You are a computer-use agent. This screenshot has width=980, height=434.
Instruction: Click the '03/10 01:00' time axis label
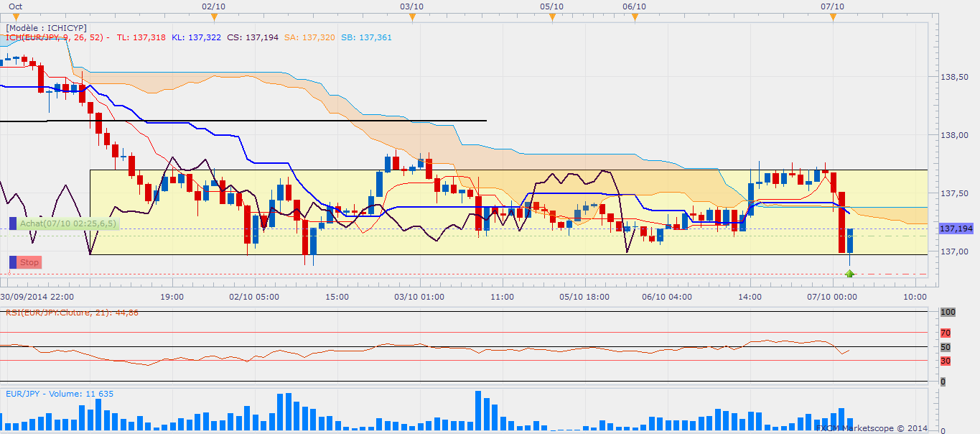[419, 296]
